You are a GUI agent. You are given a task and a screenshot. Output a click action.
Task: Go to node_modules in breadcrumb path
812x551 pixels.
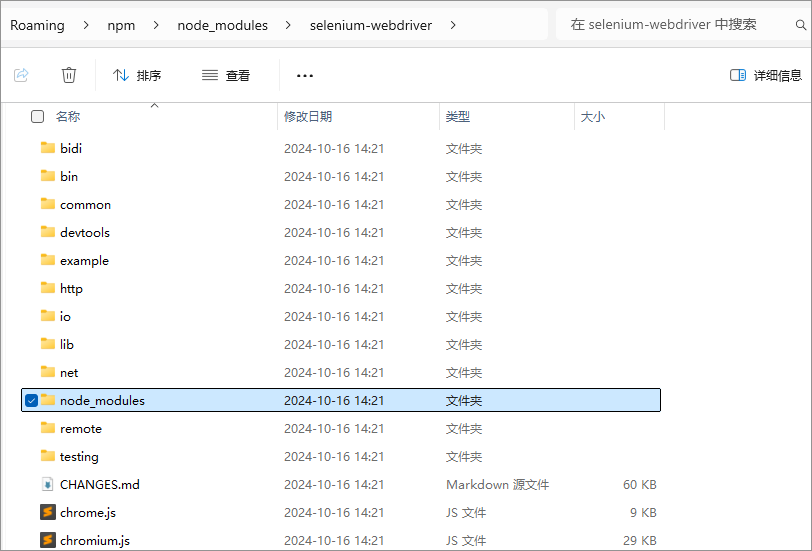(223, 25)
